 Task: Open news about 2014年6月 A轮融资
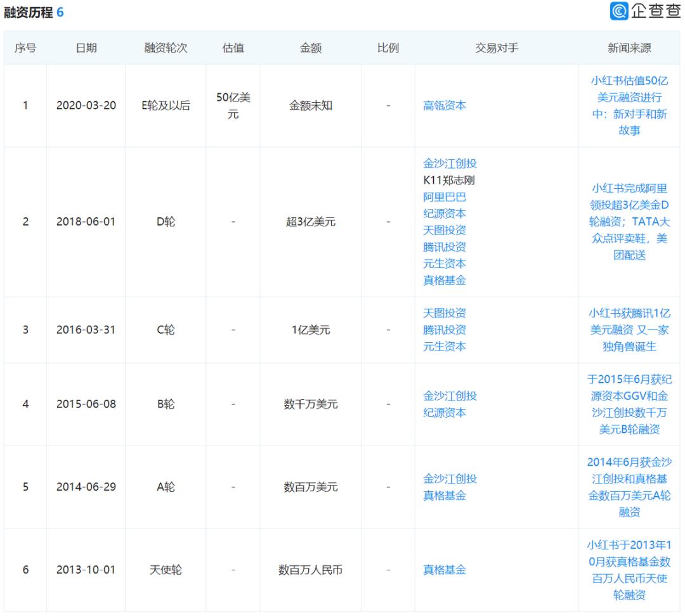(x=629, y=487)
